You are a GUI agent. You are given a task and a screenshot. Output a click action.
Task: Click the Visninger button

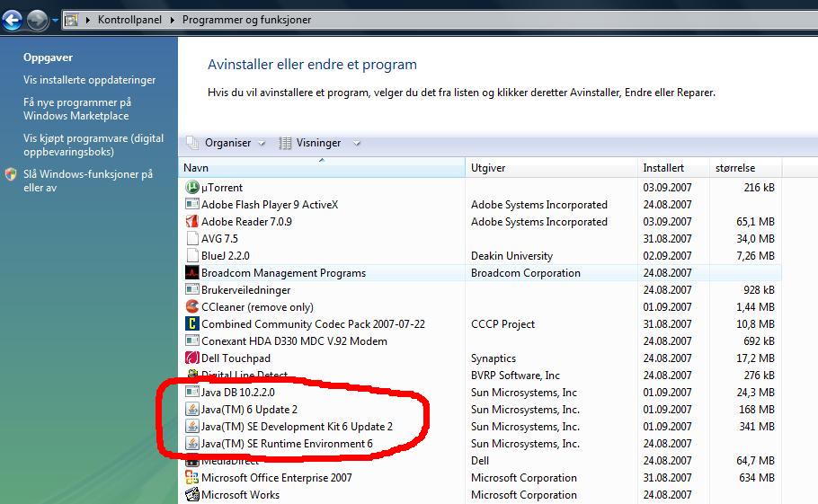[x=318, y=143]
